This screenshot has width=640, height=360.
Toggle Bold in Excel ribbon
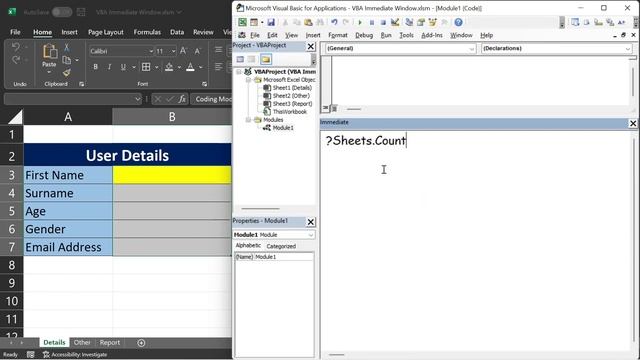(96, 67)
